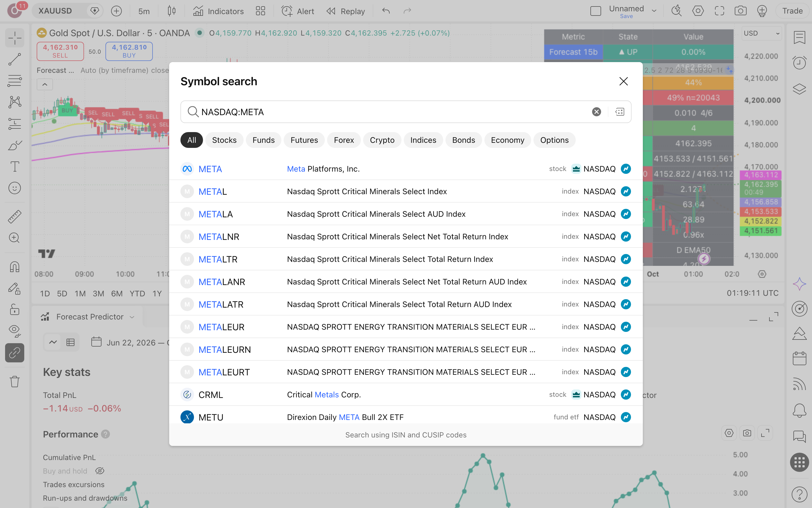812x508 pixels.
Task: Open the USD currency dropdown
Action: point(761,33)
